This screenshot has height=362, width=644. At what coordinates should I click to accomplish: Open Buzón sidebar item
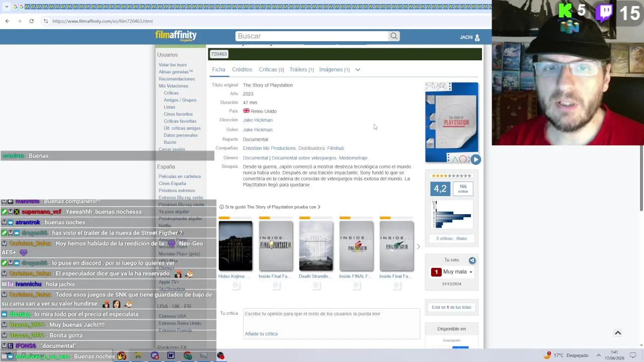point(170,142)
